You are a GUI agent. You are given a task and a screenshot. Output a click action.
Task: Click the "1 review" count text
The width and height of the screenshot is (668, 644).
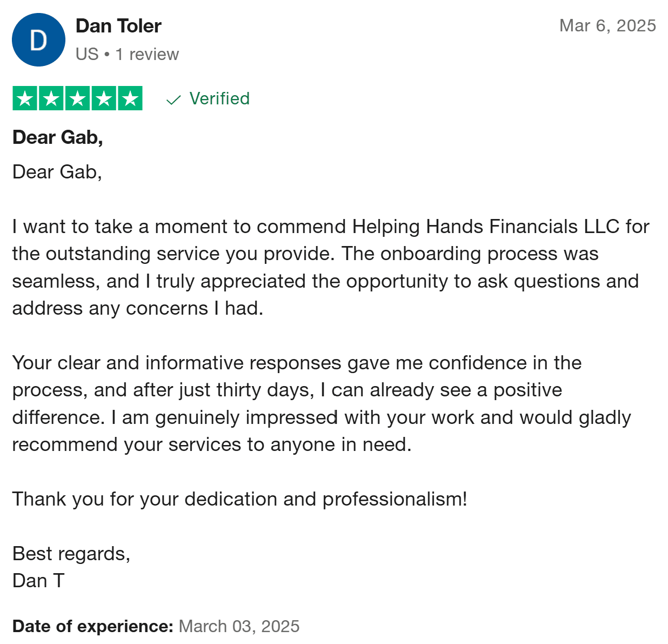tap(147, 55)
